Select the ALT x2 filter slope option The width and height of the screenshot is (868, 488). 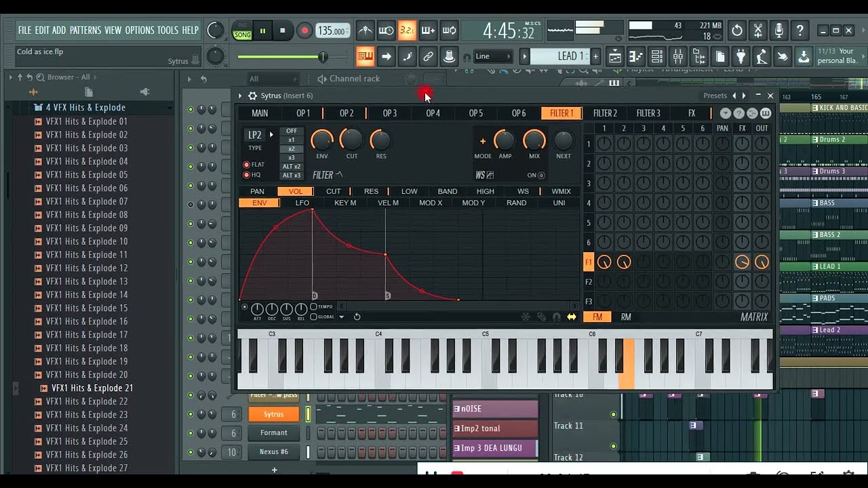(292, 167)
